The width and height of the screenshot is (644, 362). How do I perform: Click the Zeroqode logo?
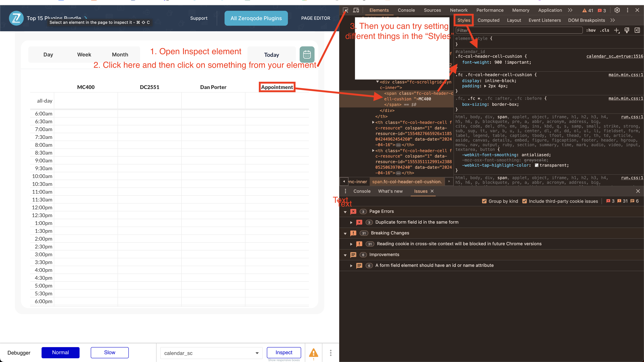point(16,18)
